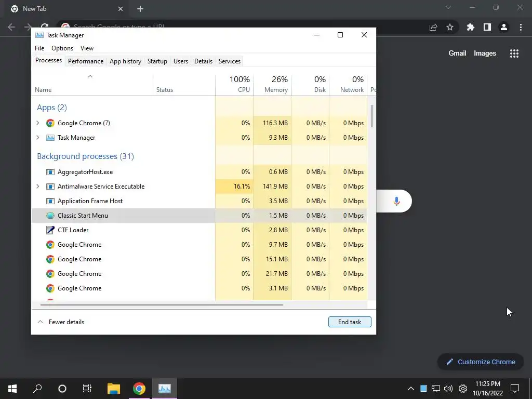Click the CTF Loader pen icon
532x399 pixels.
coord(50,230)
